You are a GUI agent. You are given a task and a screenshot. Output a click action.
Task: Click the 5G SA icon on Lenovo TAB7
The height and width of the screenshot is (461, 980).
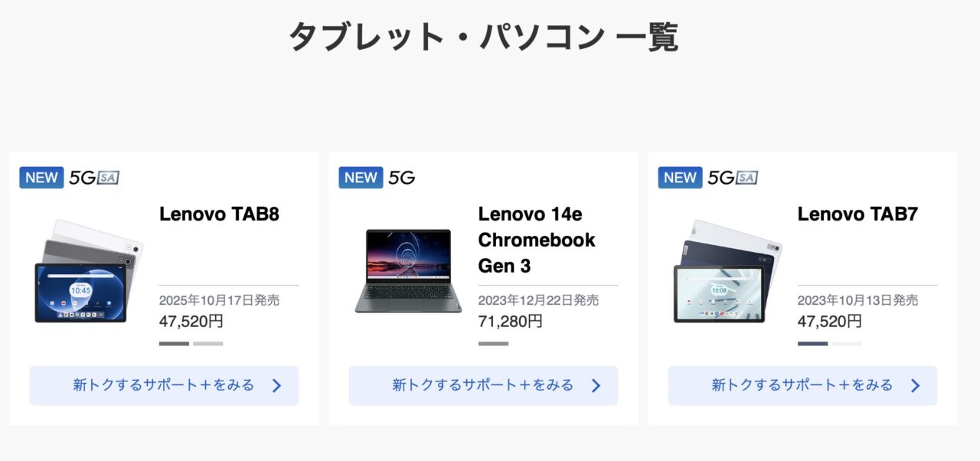733,178
